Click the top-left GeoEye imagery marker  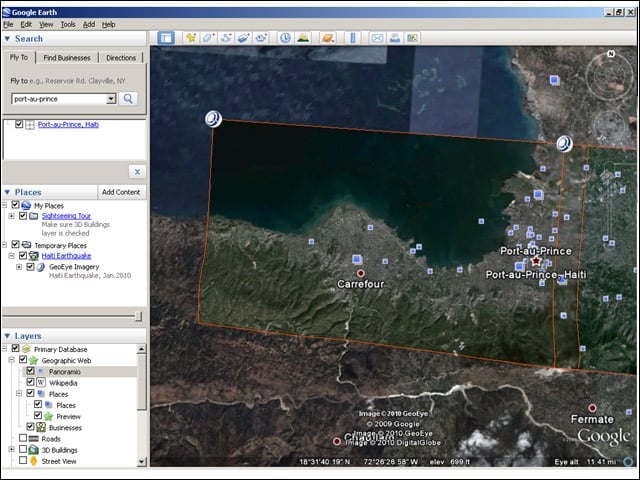[213, 119]
